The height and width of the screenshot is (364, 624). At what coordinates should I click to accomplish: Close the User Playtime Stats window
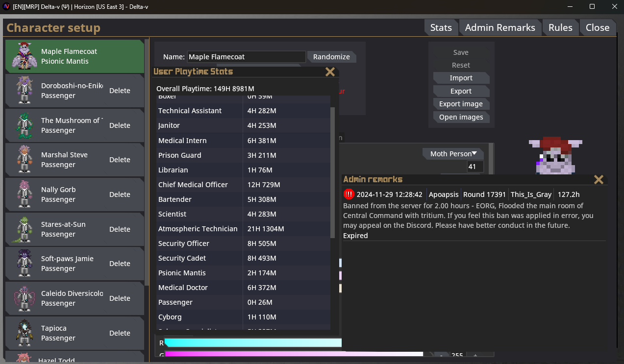(x=330, y=72)
